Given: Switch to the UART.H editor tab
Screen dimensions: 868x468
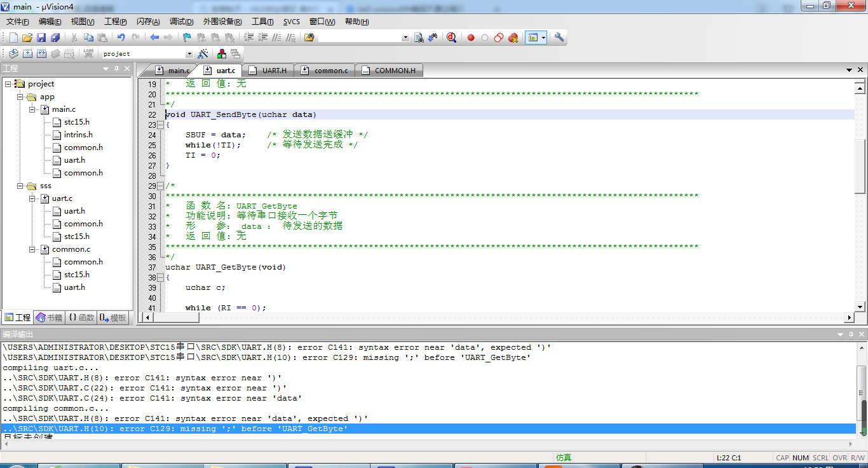Looking at the screenshot, I should [269, 71].
